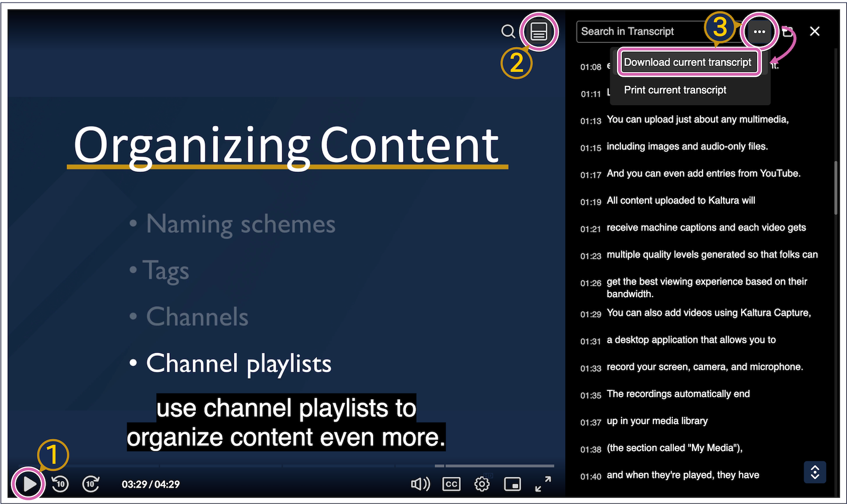Close the transcript panel
Screen dimensions: 847x504
click(x=815, y=31)
